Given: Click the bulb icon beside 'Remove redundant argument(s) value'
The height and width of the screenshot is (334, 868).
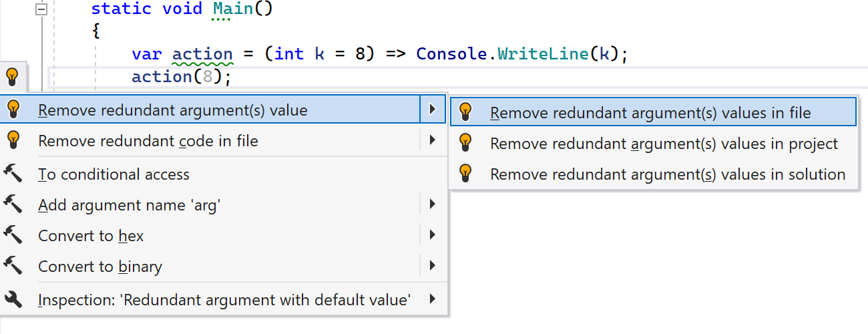Looking at the screenshot, I should click(x=12, y=110).
